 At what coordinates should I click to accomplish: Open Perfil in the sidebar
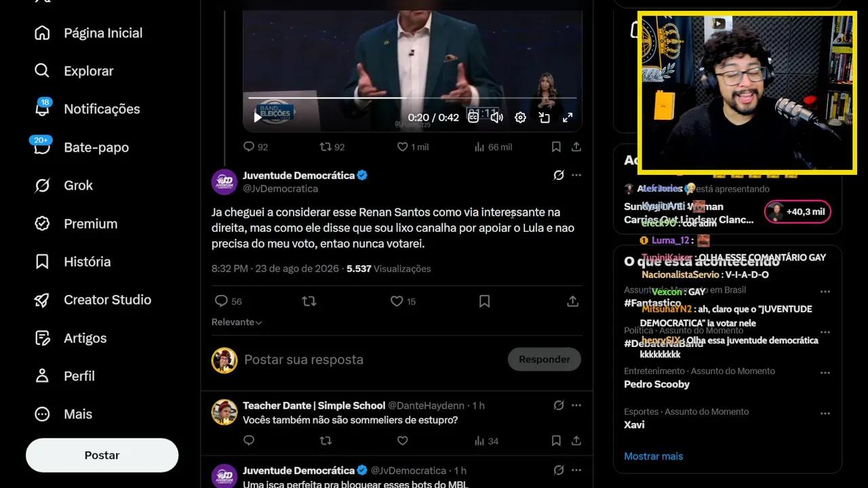click(x=64, y=376)
